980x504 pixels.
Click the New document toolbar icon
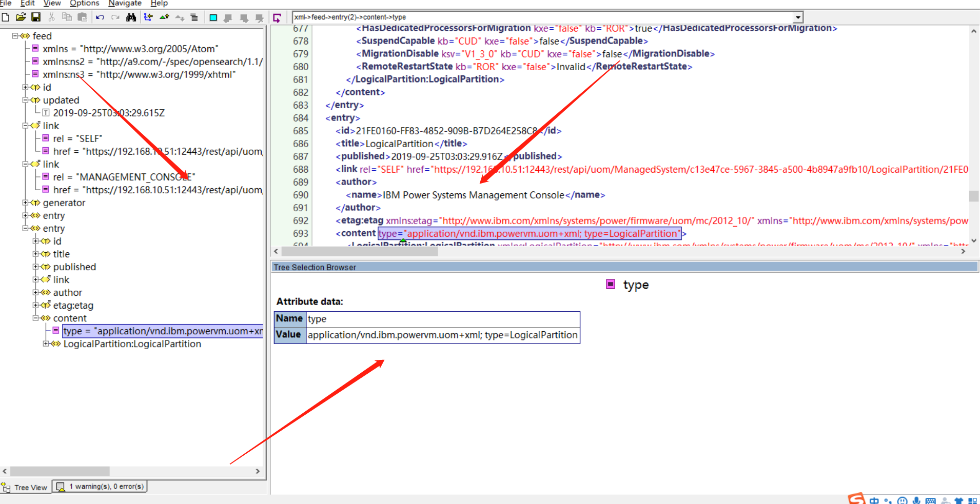(x=5, y=17)
